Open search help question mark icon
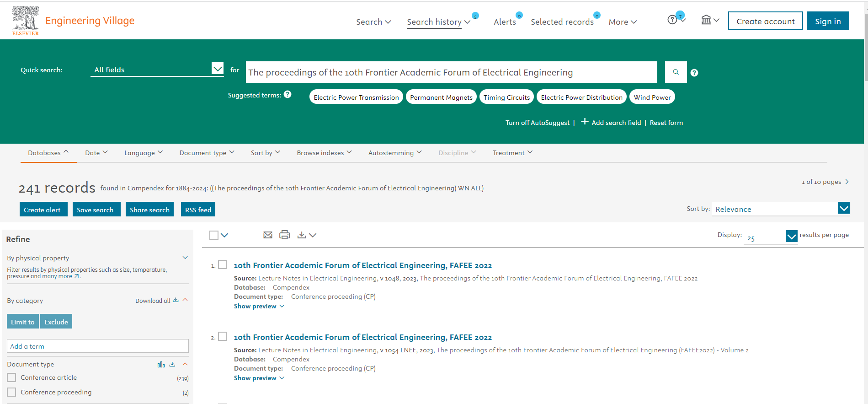The height and width of the screenshot is (404, 868). pos(694,73)
